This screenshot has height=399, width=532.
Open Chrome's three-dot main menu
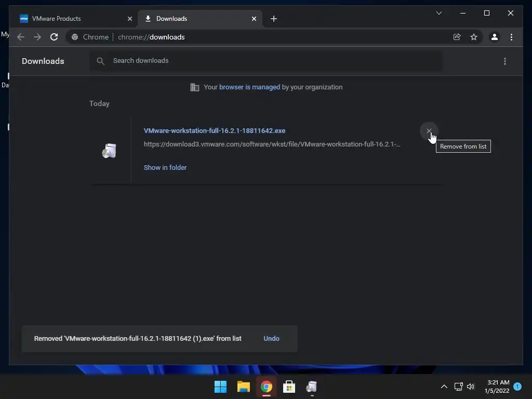click(511, 37)
